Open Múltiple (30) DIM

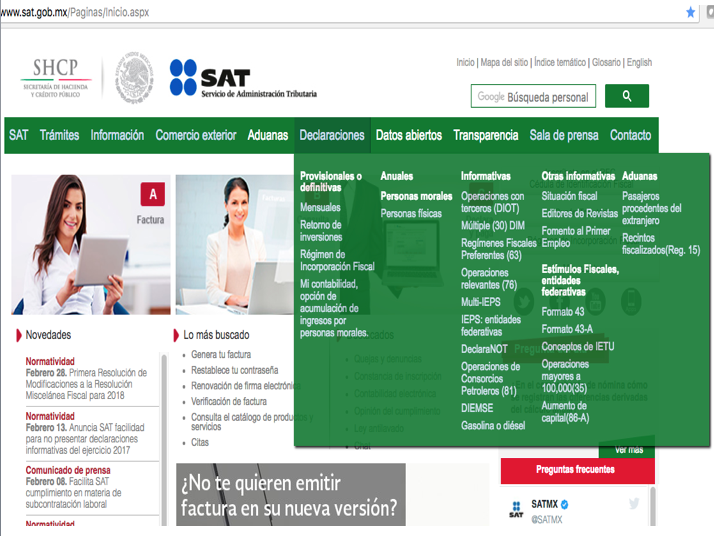(493, 225)
